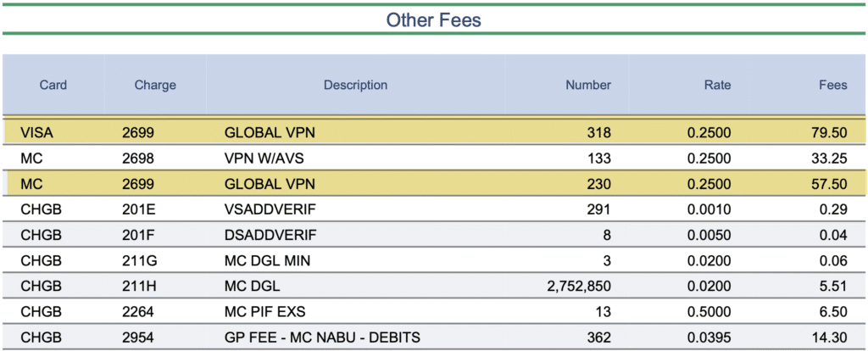Select GP FEE - MC NABU - DEBITS
This screenshot has height=351, width=868.
click(322, 337)
